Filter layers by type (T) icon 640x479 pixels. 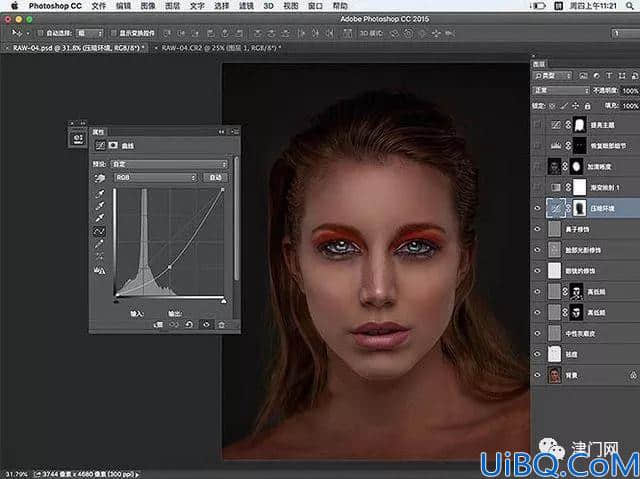click(609, 76)
